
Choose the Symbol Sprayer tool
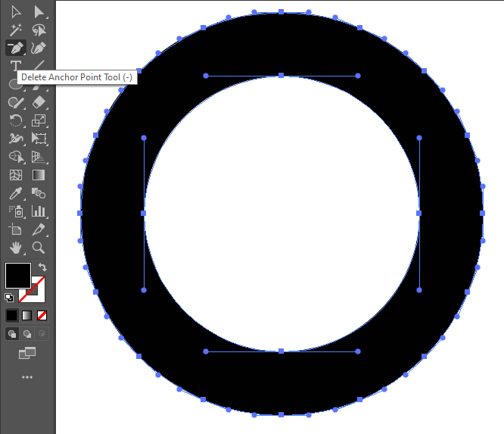tap(15, 211)
